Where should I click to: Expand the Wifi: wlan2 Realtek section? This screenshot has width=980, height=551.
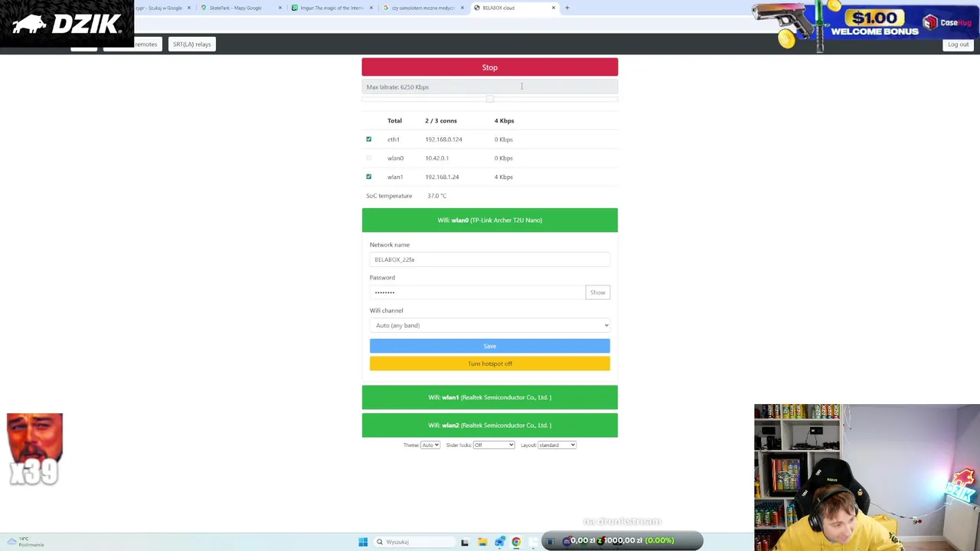[489, 425]
